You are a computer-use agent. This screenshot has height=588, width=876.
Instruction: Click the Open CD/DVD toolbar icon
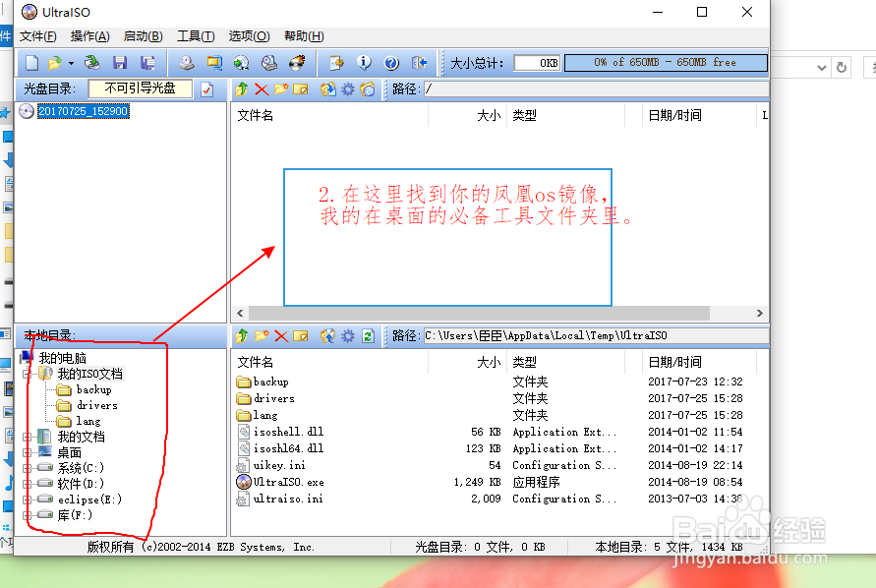[x=91, y=63]
